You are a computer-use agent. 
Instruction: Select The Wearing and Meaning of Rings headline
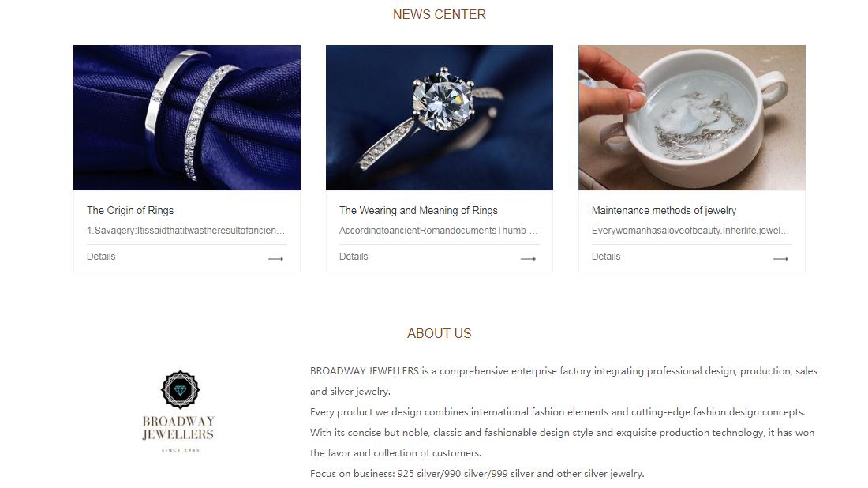418,211
